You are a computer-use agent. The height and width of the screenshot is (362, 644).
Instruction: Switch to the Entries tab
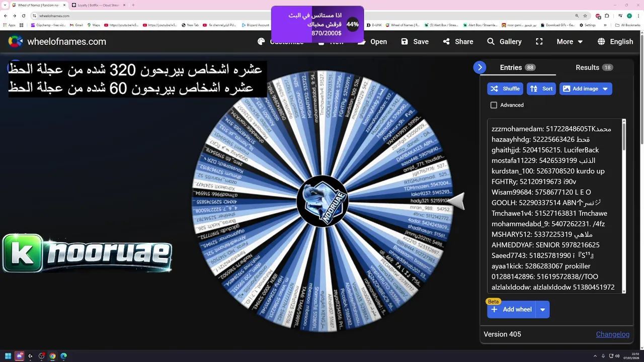point(517,67)
